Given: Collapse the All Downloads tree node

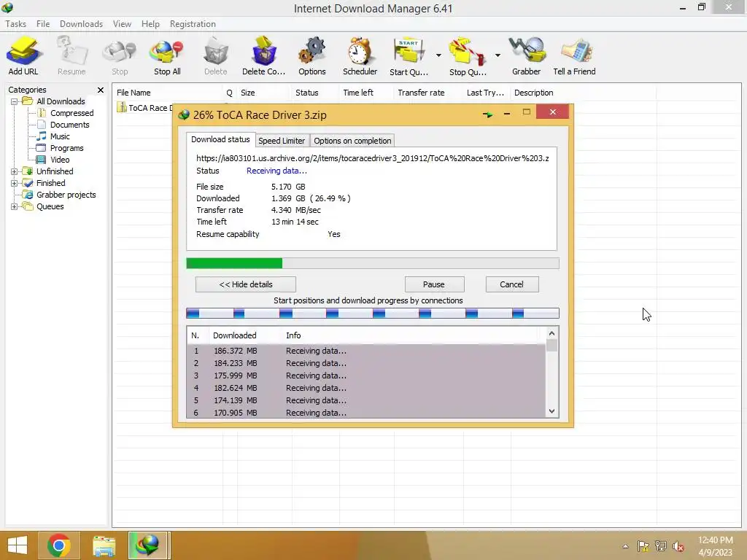Looking at the screenshot, I should (x=15, y=101).
